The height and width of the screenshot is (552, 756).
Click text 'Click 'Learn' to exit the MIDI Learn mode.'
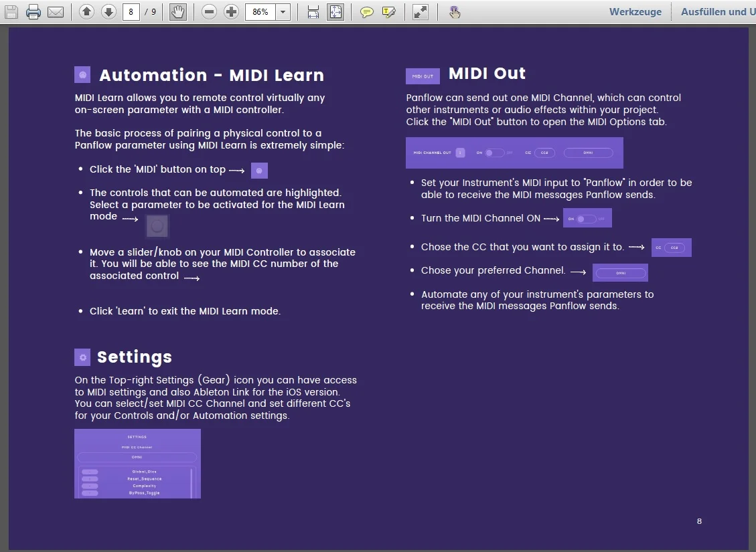[x=185, y=311]
